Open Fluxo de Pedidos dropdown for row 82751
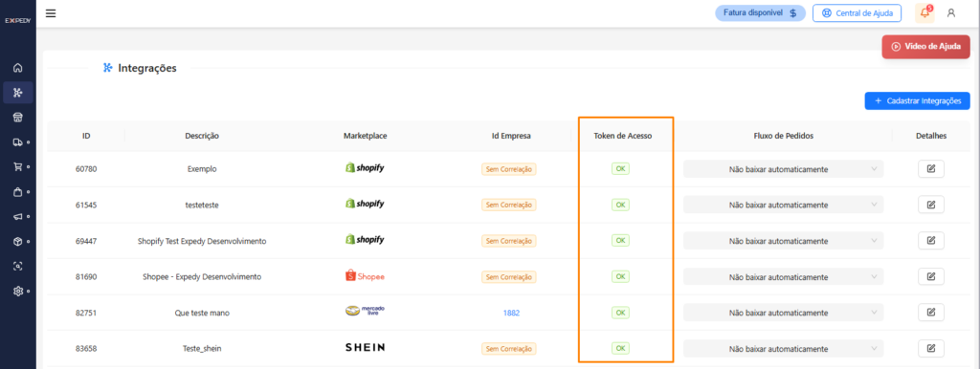 pyautogui.click(x=783, y=313)
